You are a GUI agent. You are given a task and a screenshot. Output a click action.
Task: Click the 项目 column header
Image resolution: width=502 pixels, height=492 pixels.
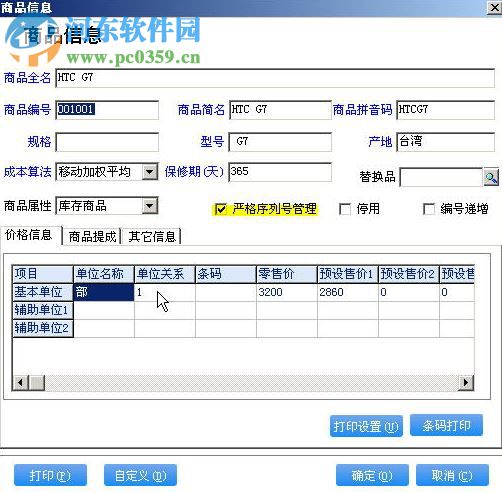[x=43, y=274]
